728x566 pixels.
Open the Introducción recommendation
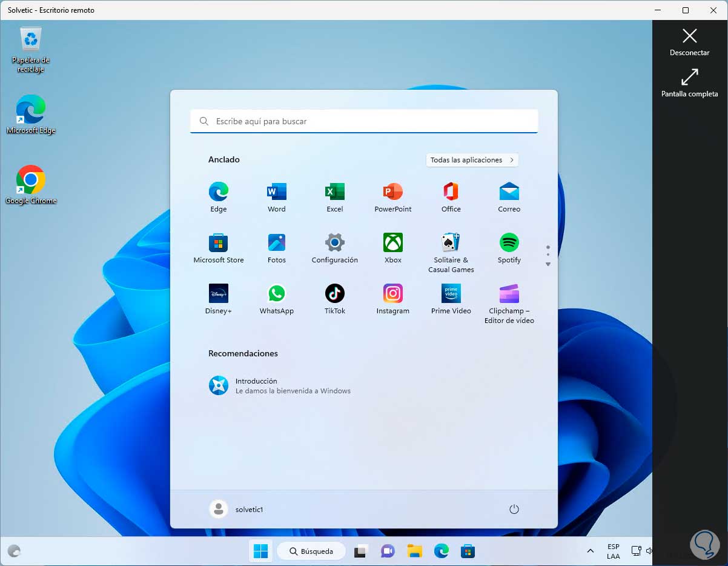(279, 385)
